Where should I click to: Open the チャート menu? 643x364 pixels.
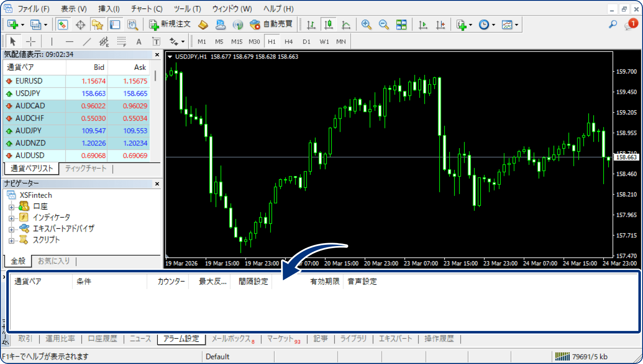click(x=146, y=9)
